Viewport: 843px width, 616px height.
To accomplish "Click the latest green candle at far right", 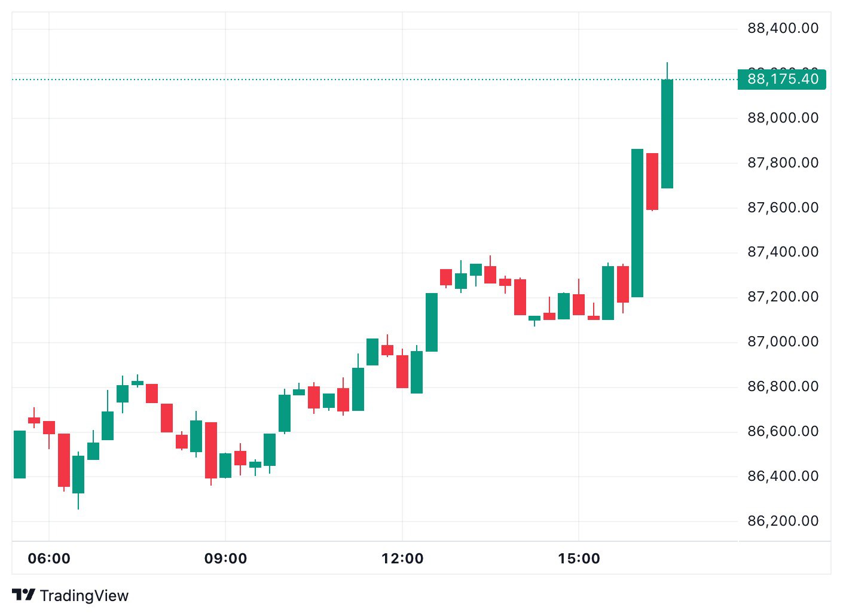I will point(667,134).
